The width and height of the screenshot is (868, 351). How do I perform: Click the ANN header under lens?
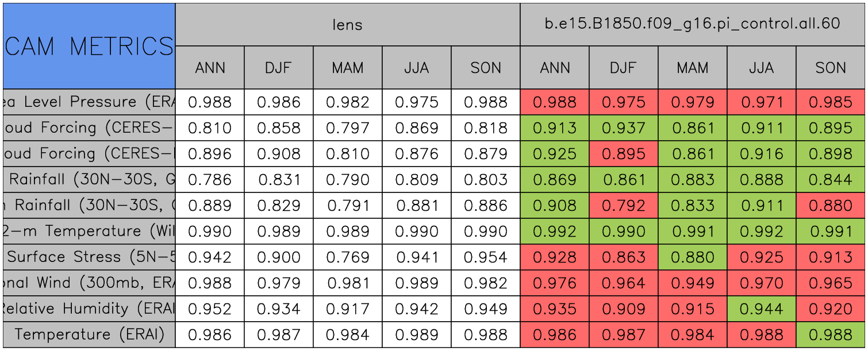(210, 68)
